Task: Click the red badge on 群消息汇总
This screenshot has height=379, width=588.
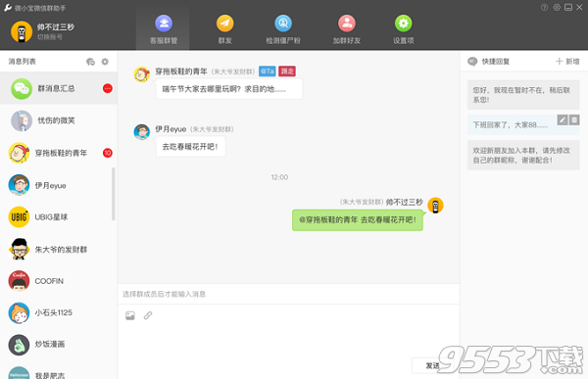Action: (108, 88)
